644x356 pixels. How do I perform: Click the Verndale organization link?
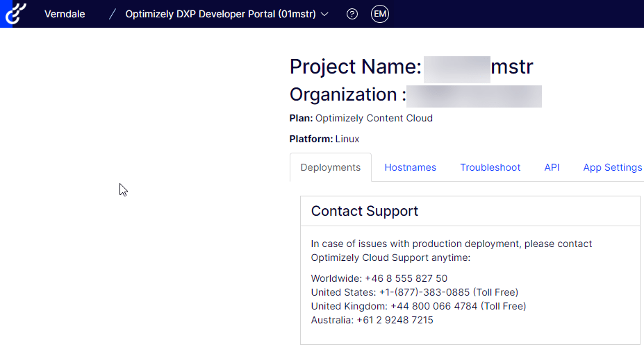click(x=65, y=14)
